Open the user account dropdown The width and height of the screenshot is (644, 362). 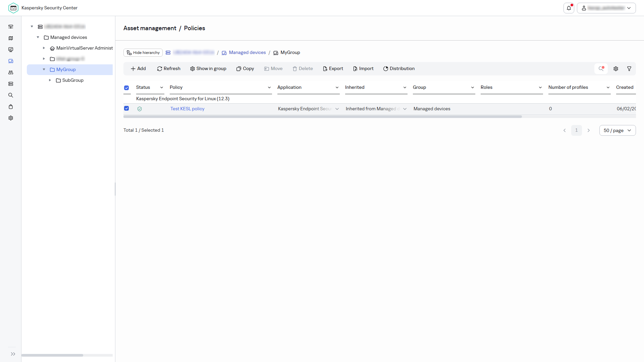coord(606,8)
